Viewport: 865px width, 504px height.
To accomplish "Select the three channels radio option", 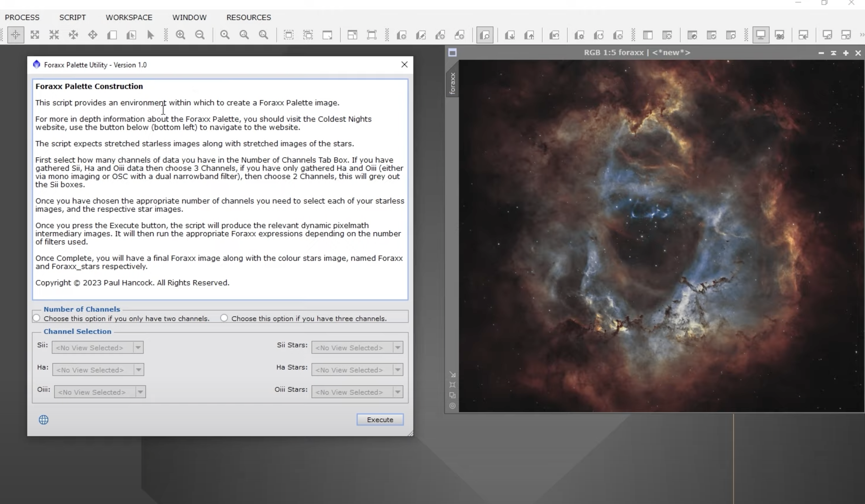I will pyautogui.click(x=224, y=318).
